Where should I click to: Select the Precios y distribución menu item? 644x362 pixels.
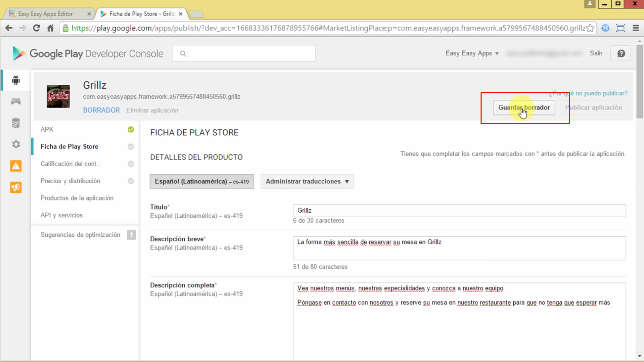[x=70, y=181]
